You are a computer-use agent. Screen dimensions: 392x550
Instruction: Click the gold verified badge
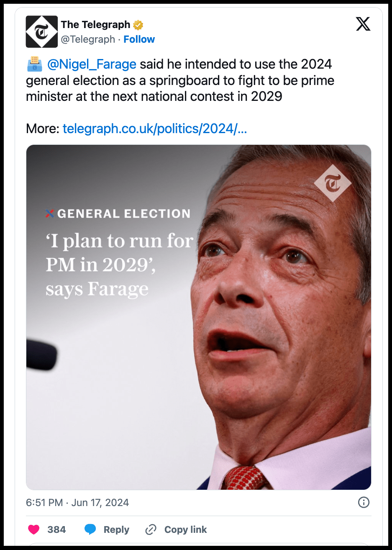coord(138,25)
